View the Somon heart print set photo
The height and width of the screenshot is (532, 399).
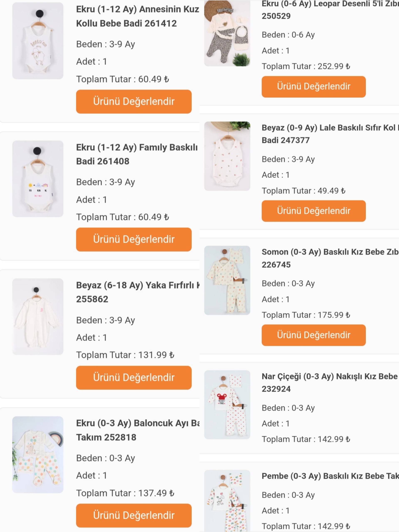pos(227,280)
